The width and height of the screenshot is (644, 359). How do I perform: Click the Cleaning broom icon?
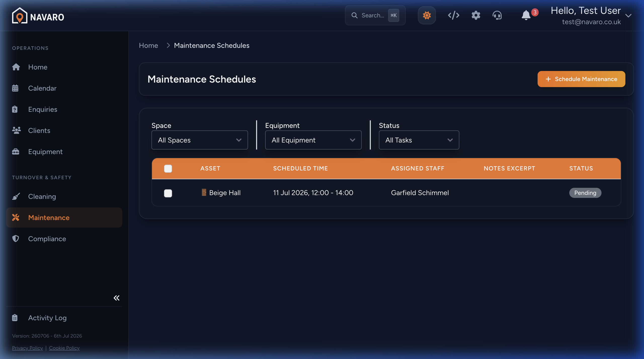pyautogui.click(x=16, y=196)
